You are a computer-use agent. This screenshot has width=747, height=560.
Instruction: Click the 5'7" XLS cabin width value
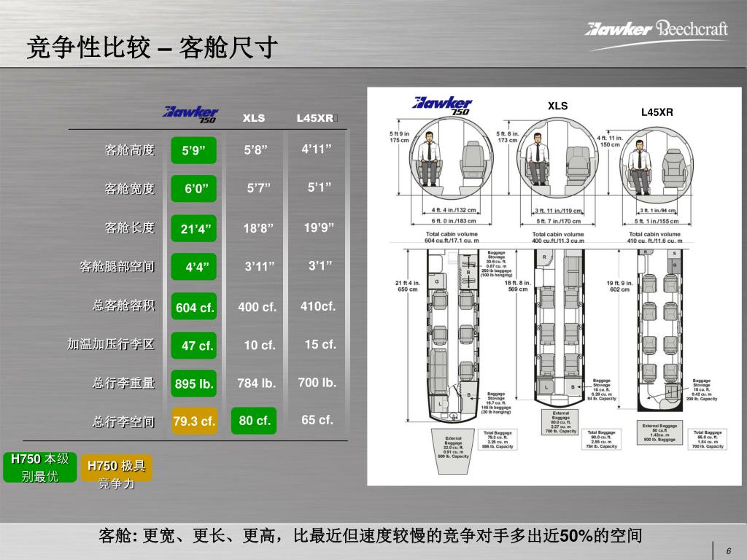click(259, 188)
